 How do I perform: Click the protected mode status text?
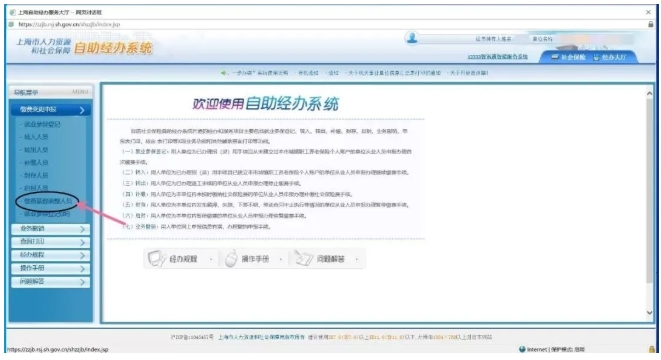[x=568, y=349]
